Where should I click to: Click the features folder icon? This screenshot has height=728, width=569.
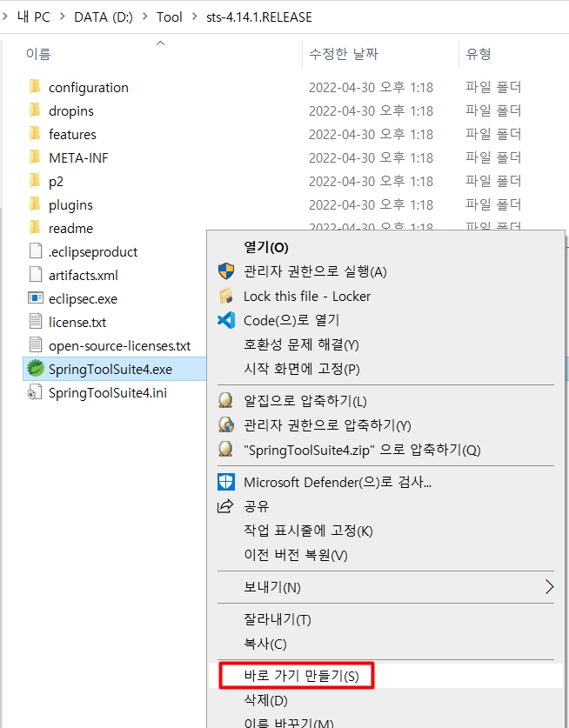click(x=35, y=134)
